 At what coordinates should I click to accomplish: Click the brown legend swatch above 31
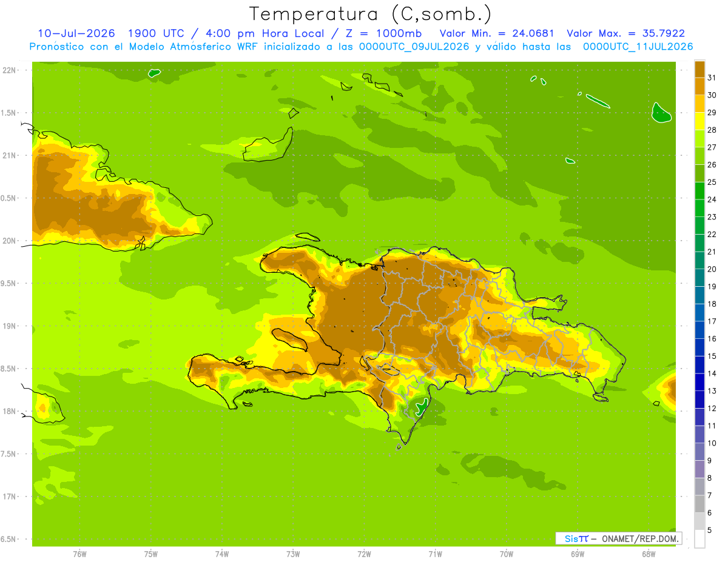coord(699,69)
